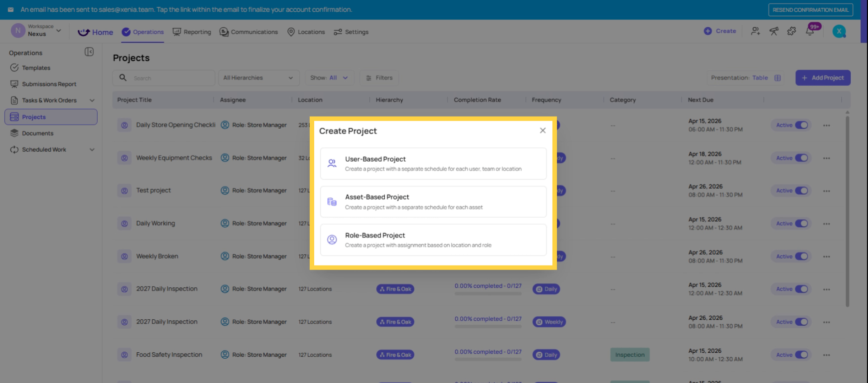Open the Weekly Equipment Checks project
Image resolution: width=868 pixels, height=383 pixels.
coord(174,158)
